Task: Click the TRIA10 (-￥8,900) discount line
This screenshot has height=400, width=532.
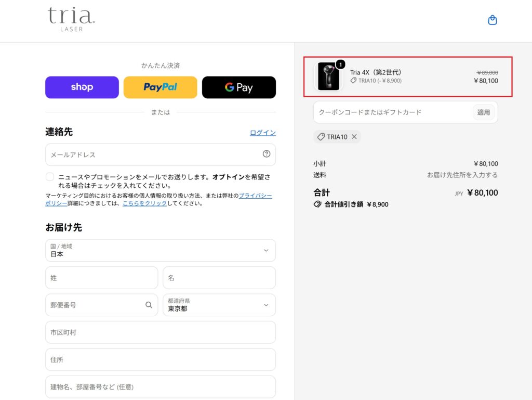Action: coord(376,81)
